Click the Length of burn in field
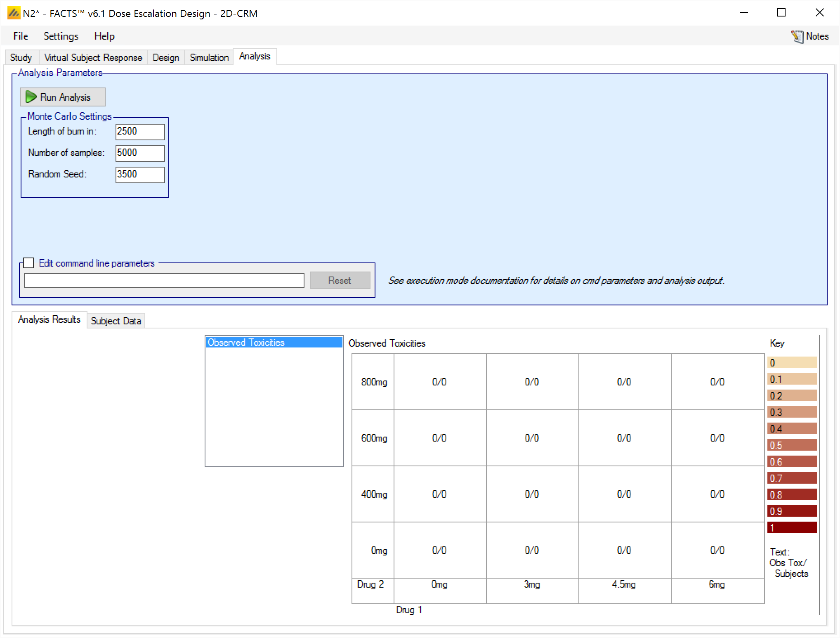 (x=140, y=132)
